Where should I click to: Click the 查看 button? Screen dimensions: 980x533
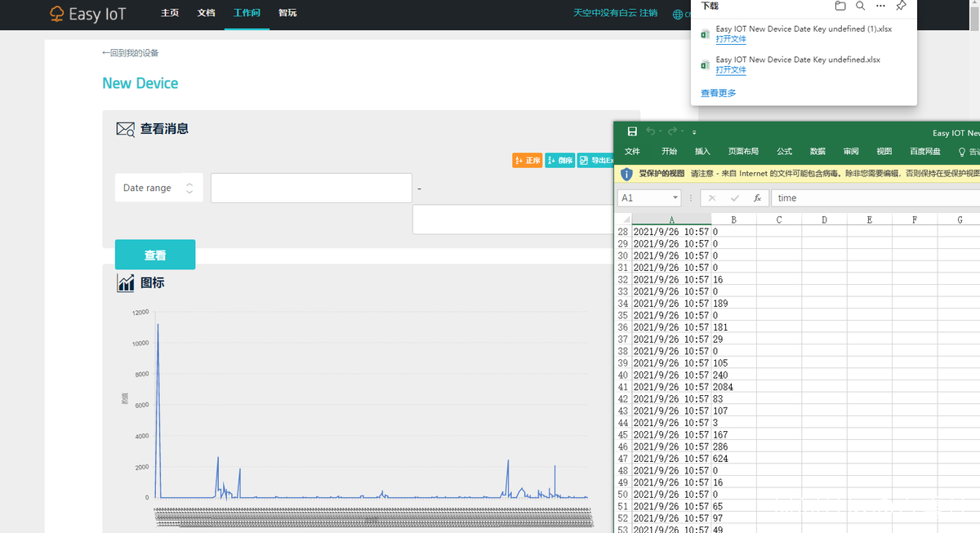coord(155,255)
